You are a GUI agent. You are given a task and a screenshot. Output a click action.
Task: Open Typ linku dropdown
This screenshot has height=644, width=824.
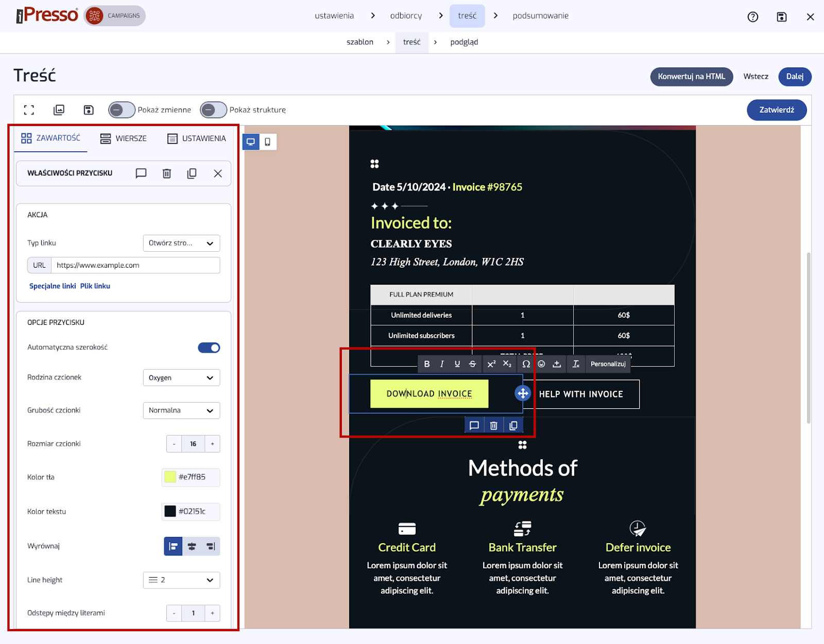181,243
